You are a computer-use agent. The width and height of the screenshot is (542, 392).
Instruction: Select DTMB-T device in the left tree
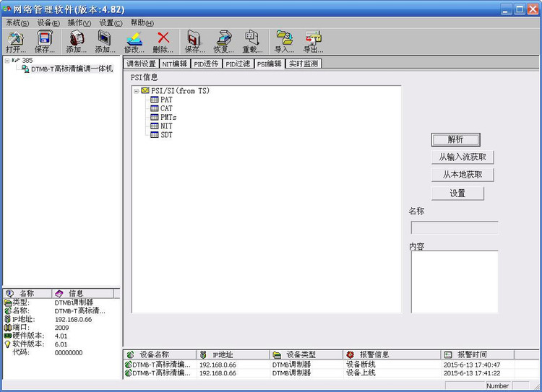[67, 69]
